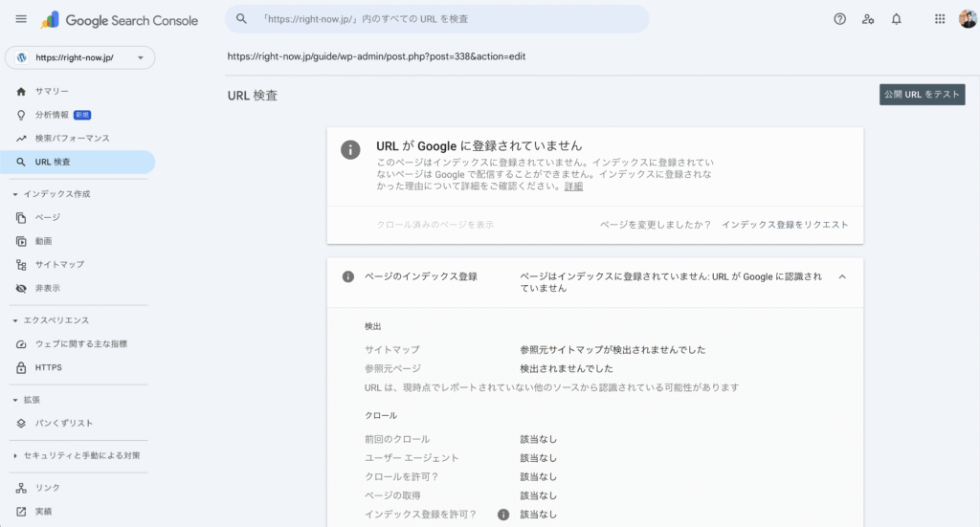
Task: Open the account profile avatar
Action: (968, 19)
